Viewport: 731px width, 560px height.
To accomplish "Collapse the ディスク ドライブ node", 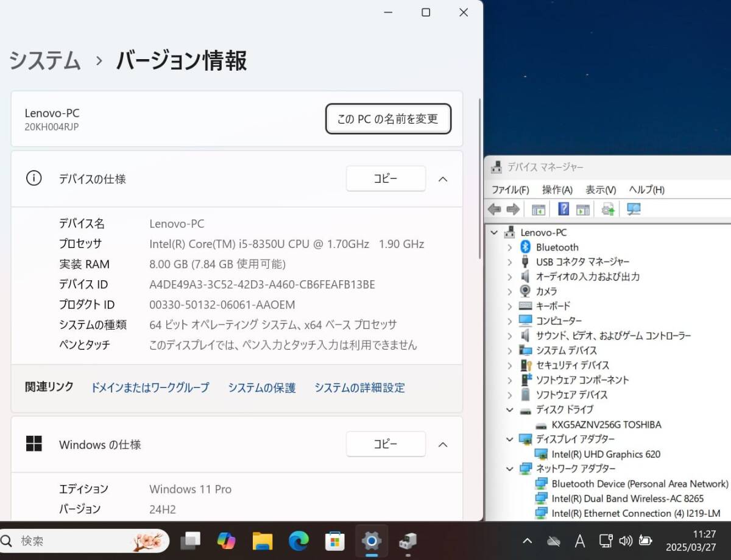I will [510, 409].
